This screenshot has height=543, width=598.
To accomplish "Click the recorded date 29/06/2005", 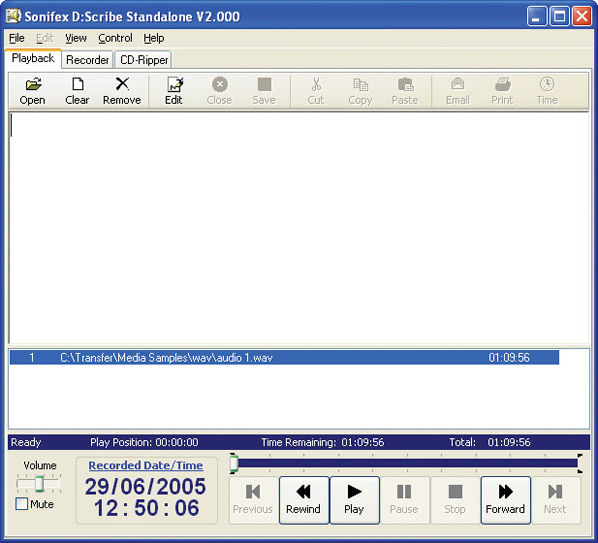I will [145, 487].
